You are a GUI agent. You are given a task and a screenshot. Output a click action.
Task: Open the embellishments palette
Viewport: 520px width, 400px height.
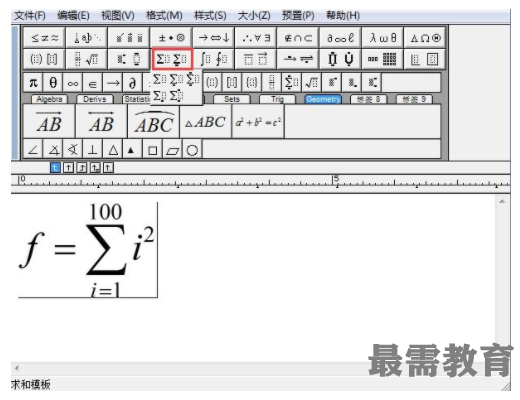pyautogui.click(x=129, y=38)
